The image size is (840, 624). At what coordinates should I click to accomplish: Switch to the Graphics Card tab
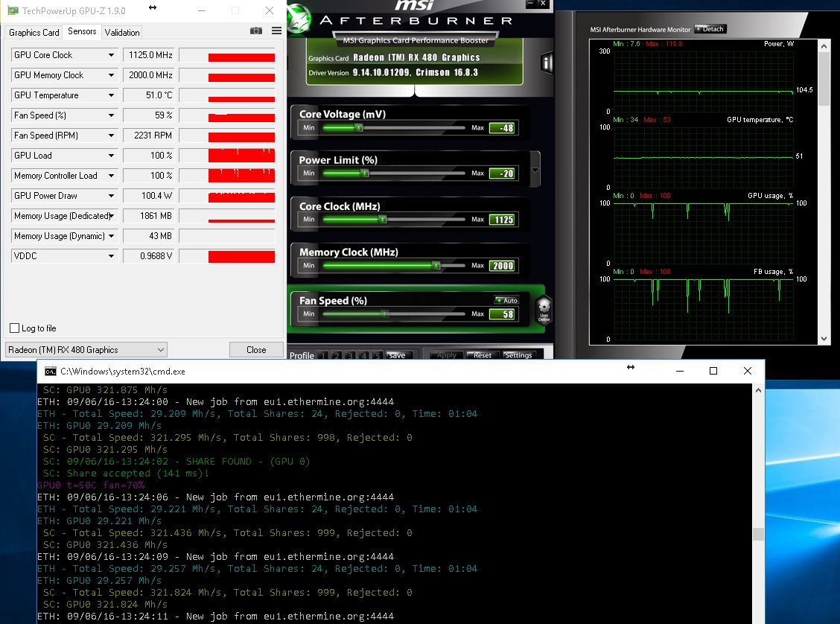(x=34, y=33)
